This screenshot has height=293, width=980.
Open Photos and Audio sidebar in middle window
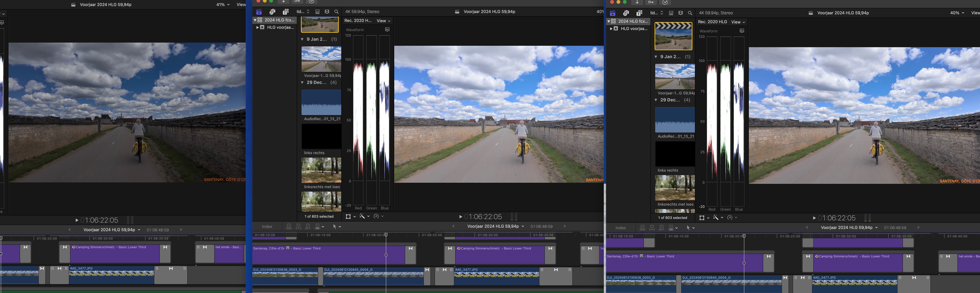pyautogui.click(x=272, y=12)
